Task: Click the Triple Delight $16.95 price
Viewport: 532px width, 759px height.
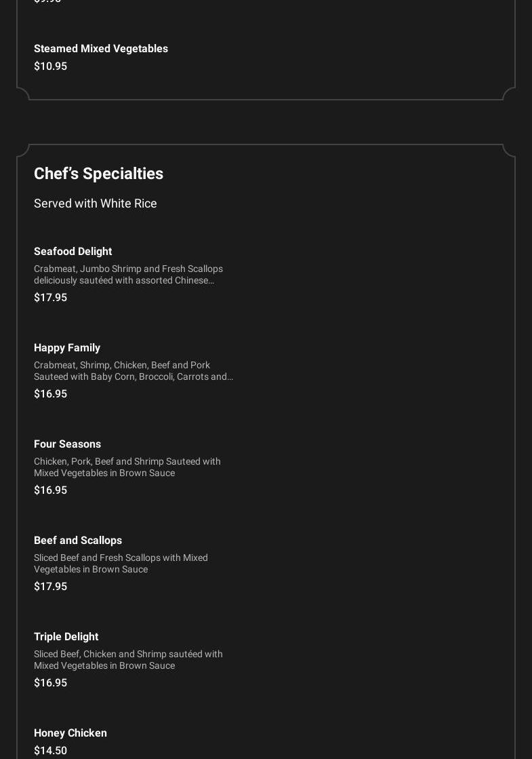Action: point(50,683)
